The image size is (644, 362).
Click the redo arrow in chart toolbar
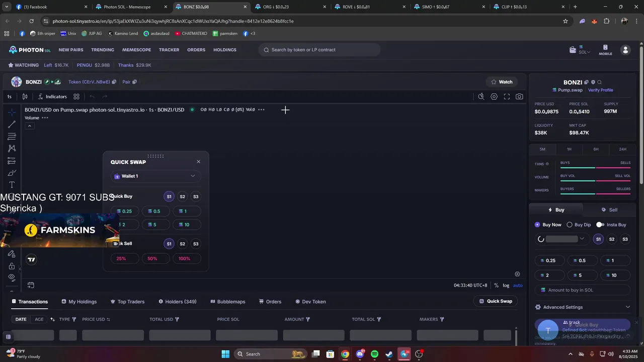pos(105,97)
